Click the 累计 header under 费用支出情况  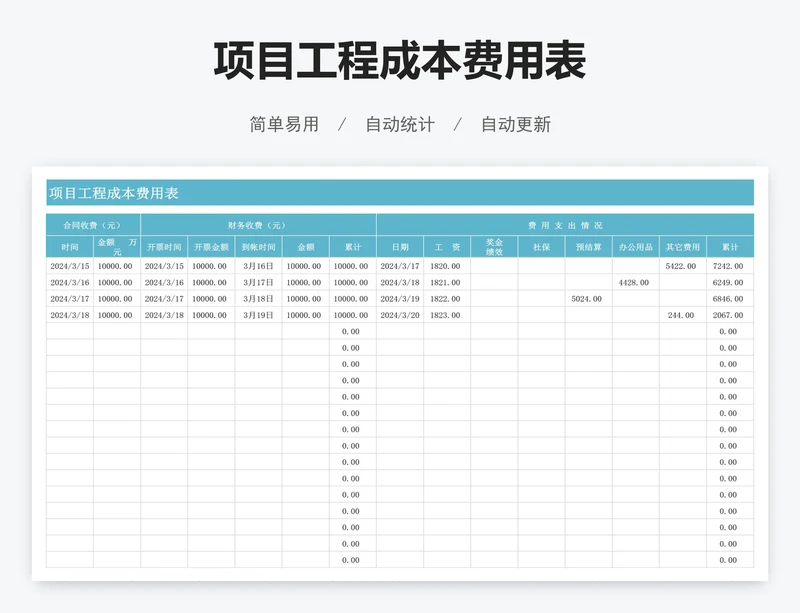point(730,247)
